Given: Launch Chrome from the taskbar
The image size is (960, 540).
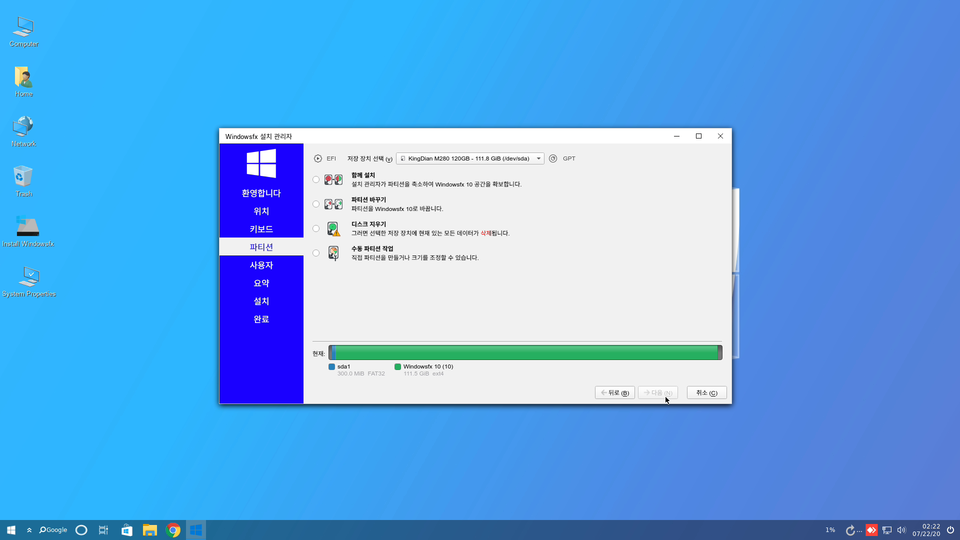Looking at the screenshot, I should pyautogui.click(x=173, y=530).
